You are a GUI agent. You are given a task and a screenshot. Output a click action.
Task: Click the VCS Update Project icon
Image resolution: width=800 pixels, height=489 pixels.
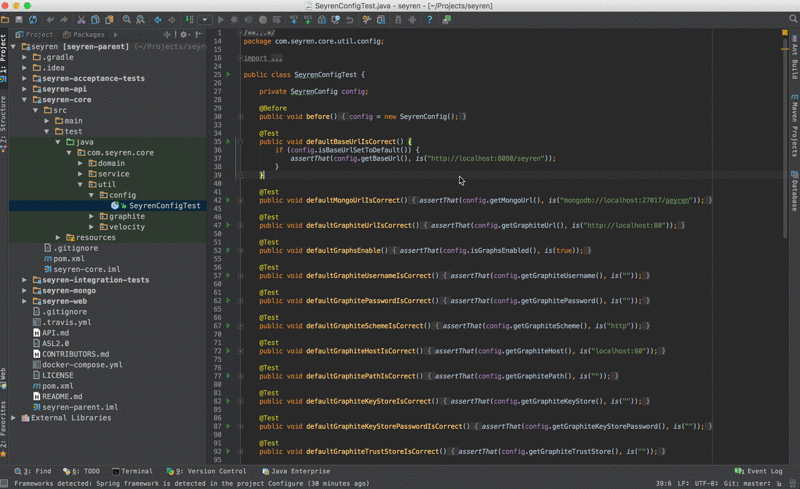coord(294,20)
